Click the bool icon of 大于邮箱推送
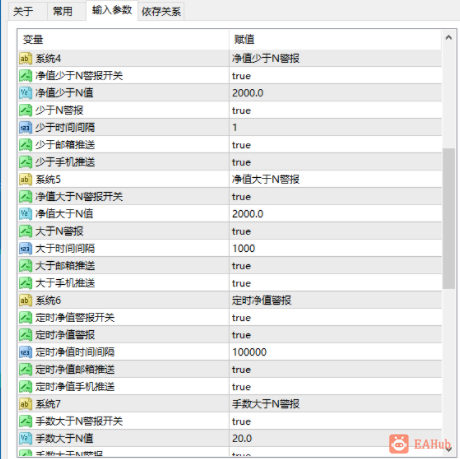Image resolution: width=460 pixels, height=459 pixels. 25,266
